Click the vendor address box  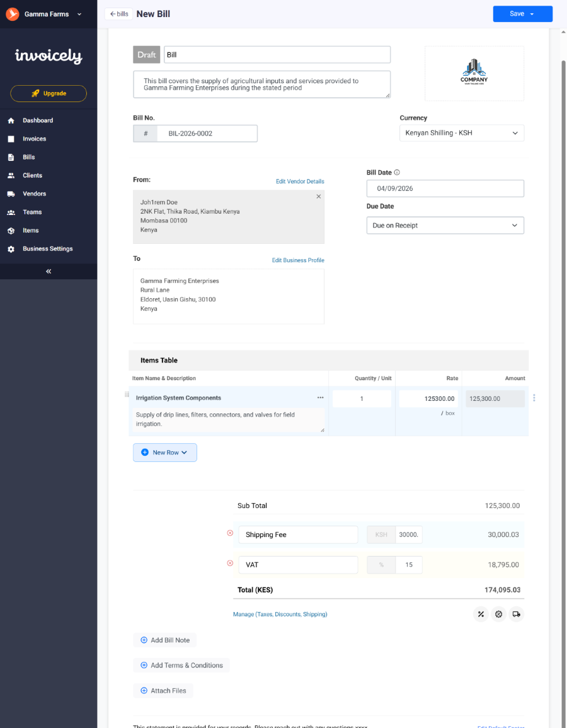229,217
